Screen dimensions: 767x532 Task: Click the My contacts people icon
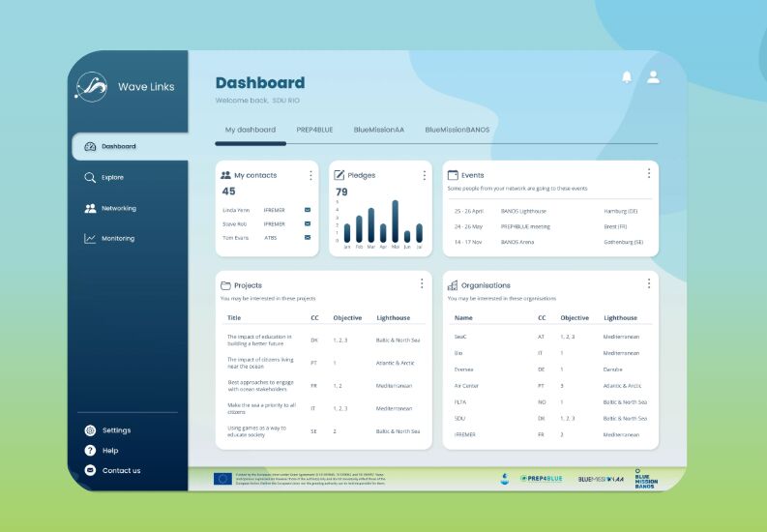225,175
